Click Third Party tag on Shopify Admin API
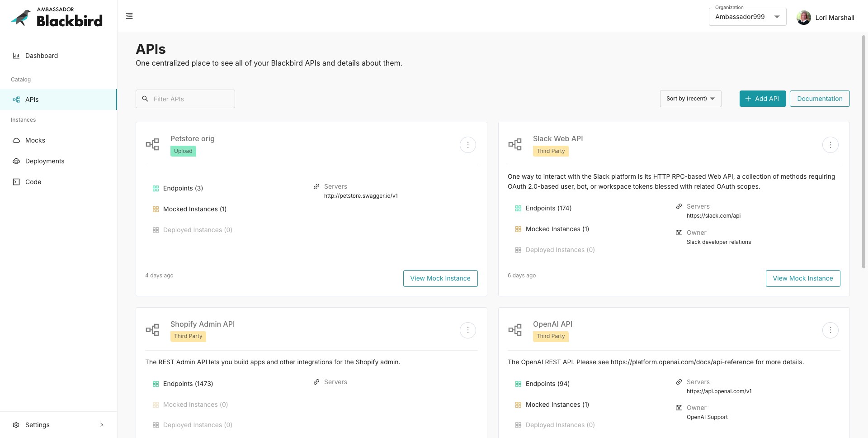The width and height of the screenshot is (868, 438). click(188, 336)
